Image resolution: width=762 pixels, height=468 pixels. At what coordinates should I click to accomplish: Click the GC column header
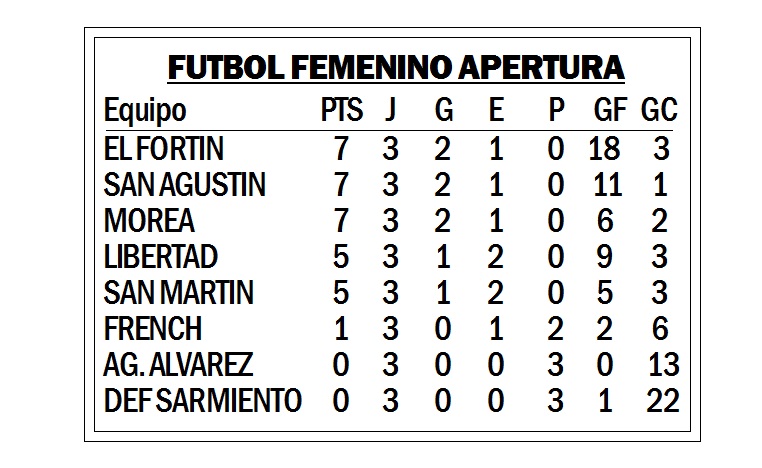click(x=659, y=109)
